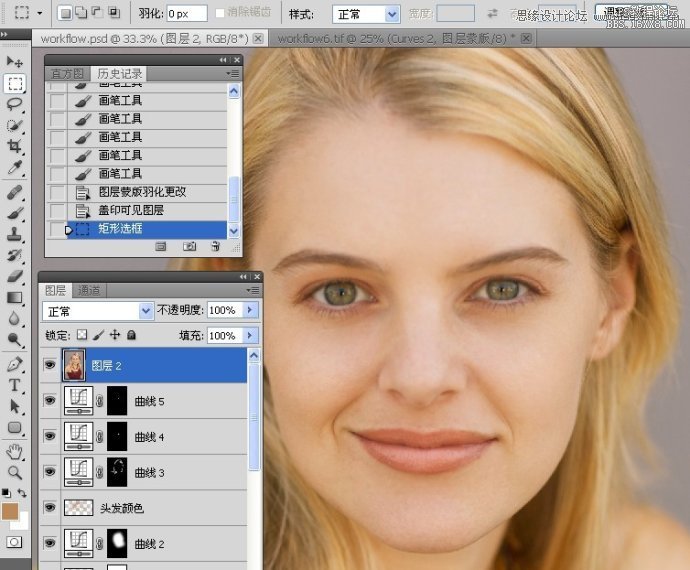Select the Crop tool
The height and width of the screenshot is (570, 690).
pyautogui.click(x=15, y=146)
